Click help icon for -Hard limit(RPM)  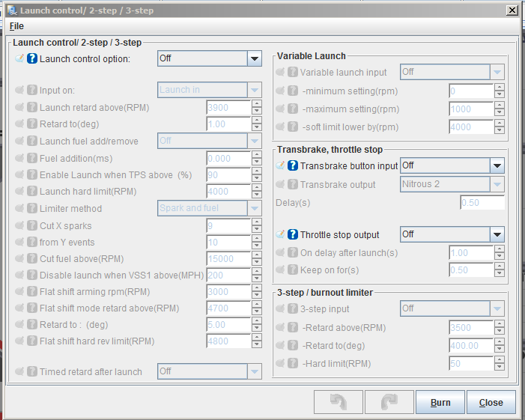293,363
